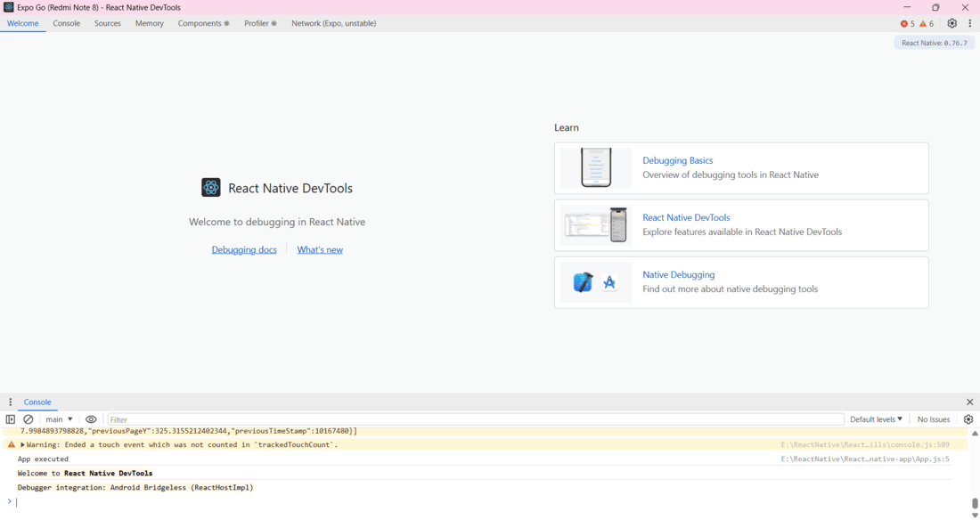Screen dimensions: 980x520
Task: Click the console scrollbar up arrow
Action: pos(975,433)
